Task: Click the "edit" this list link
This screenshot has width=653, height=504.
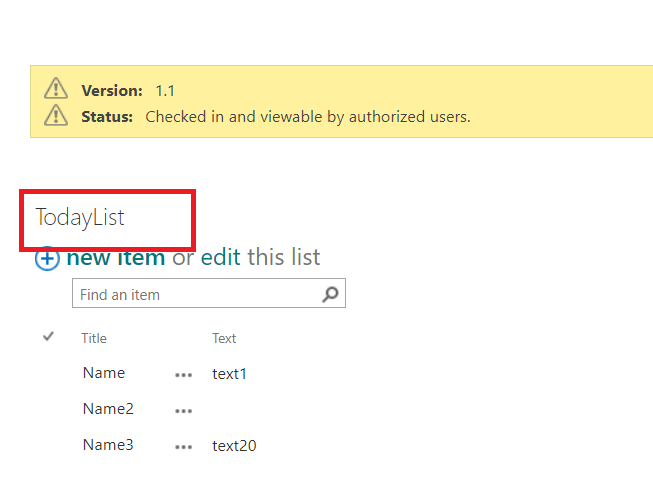Action: point(220,257)
